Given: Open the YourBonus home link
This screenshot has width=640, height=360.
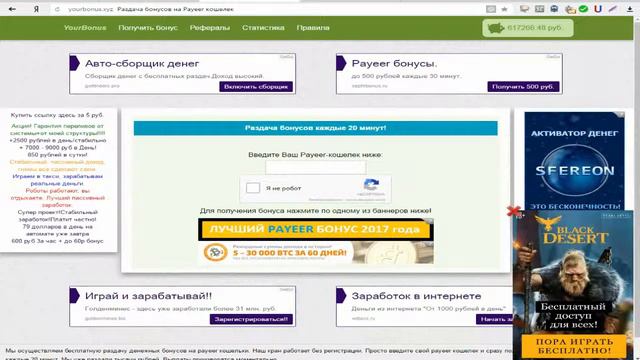Looking at the screenshot, I should click(85, 28).
